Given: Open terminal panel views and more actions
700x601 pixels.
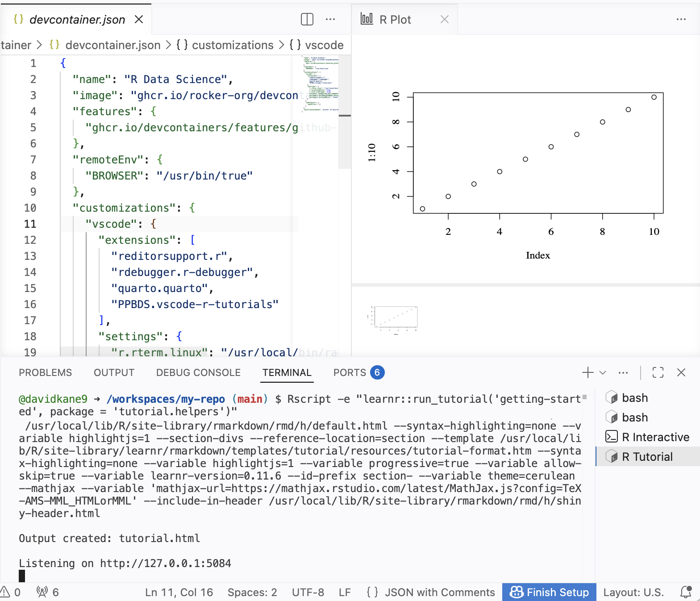Looking at the screenshot, I should point(623,372).
